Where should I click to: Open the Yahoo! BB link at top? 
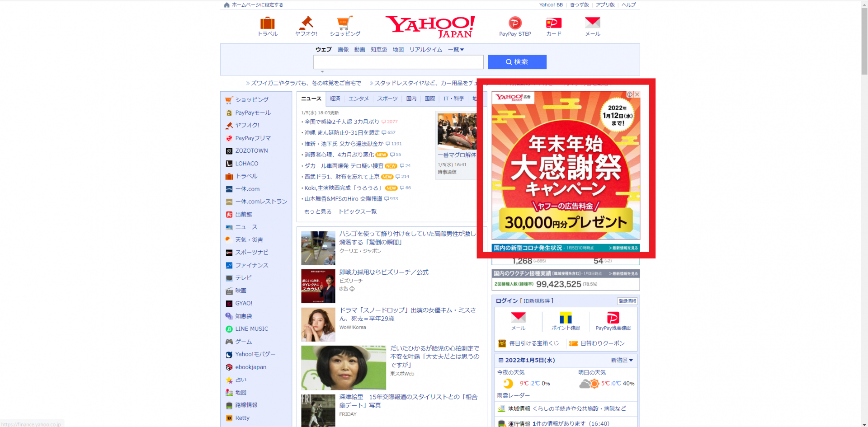551,5
